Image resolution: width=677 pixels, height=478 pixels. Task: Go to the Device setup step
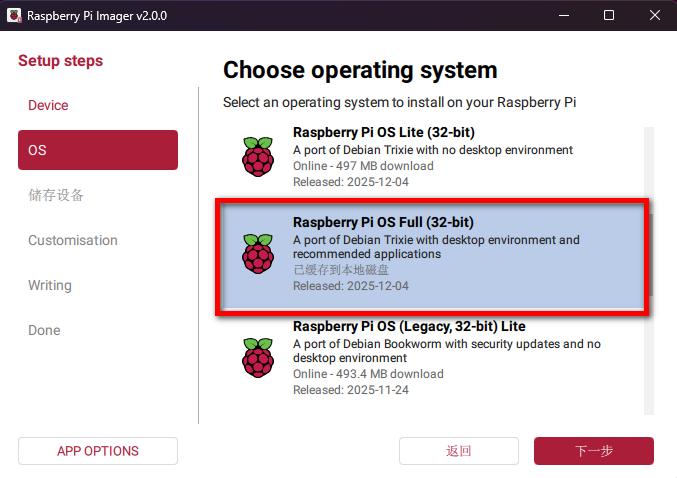48,105
